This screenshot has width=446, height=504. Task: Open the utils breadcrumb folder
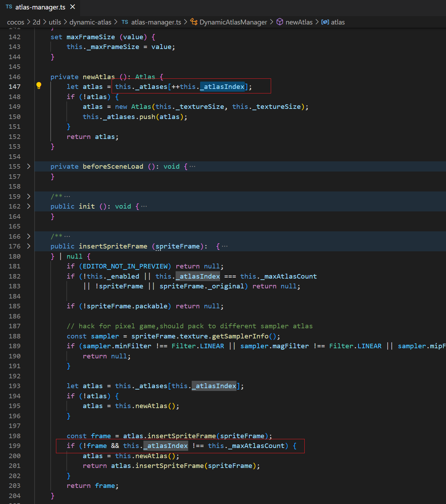[55, 22]
